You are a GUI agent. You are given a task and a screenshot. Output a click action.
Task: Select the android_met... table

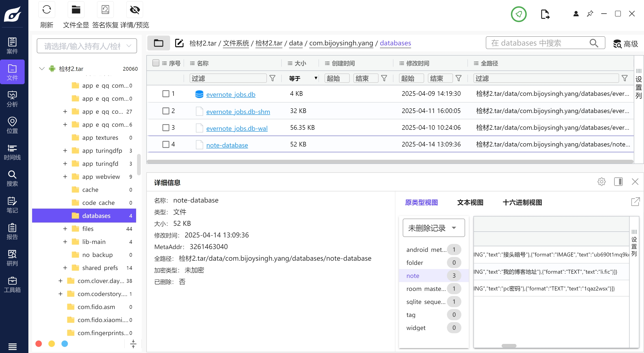pyautogui.click(x=433, y=249)
